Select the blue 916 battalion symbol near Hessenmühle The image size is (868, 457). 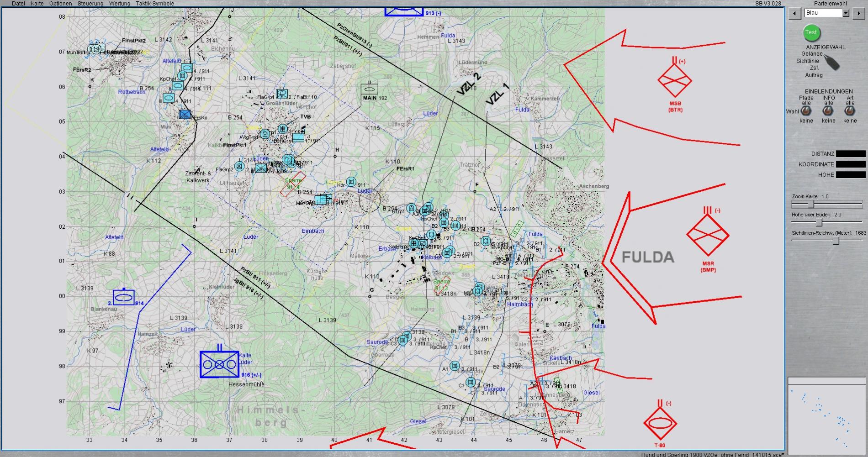[219, 364]
